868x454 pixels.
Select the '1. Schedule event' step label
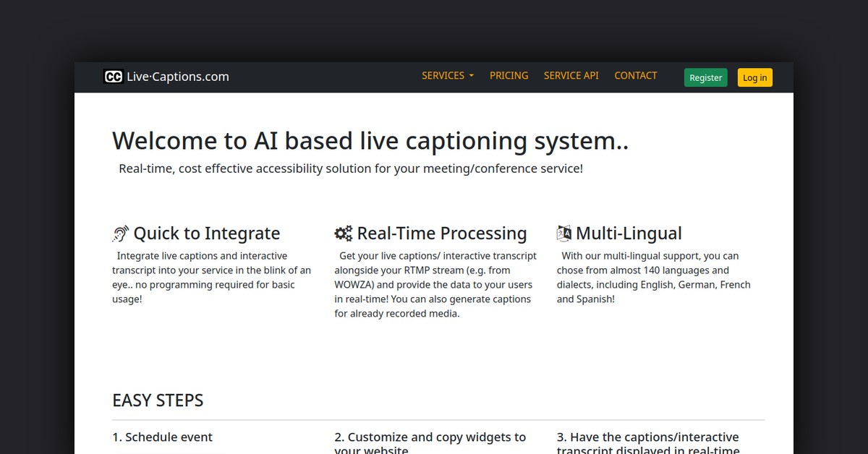coord(162,437)
